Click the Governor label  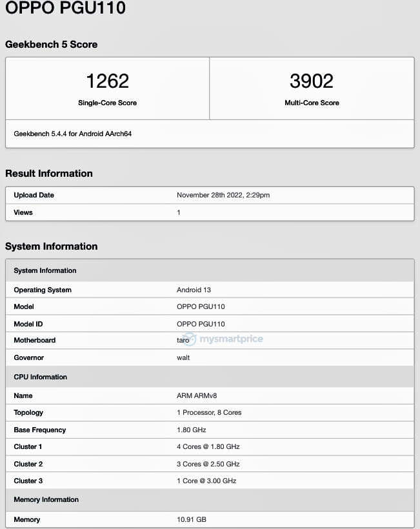(28, 357)
